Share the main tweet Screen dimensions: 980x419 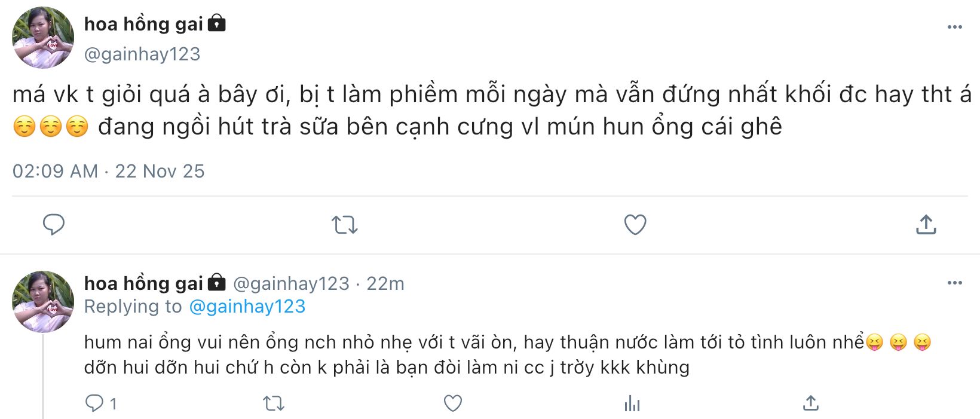[926, 225]
